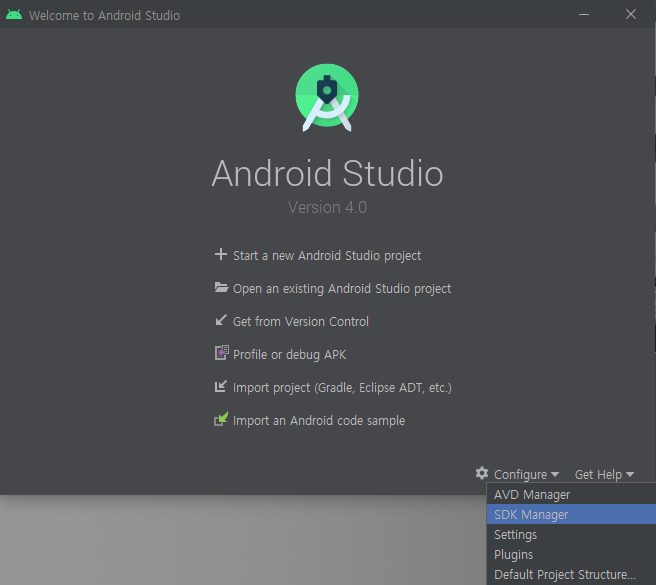This screenshot has height=585, width=656.
Task: Choose Default Project Structure... menu entry
Action: click(571, 575)
